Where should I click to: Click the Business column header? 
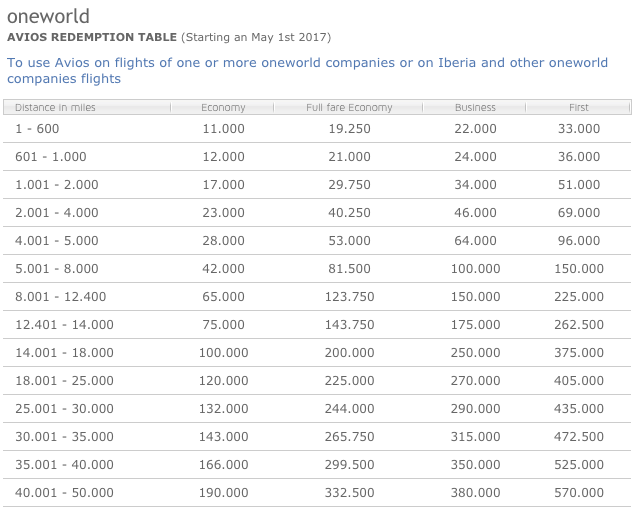(475, 107)
